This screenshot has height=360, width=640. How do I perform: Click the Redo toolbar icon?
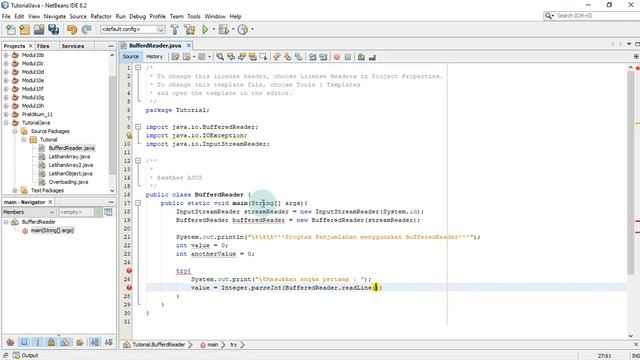pos(86,29)
